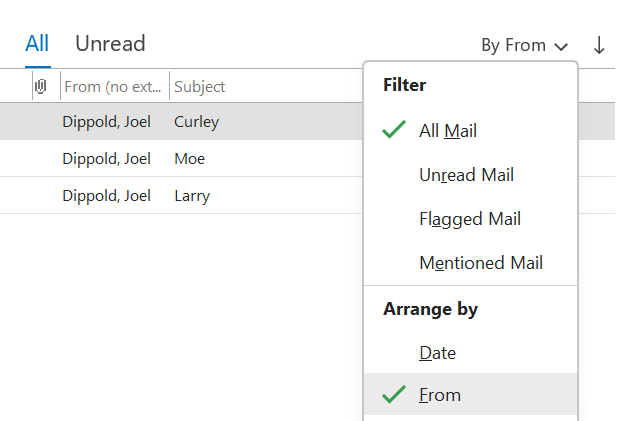Image resolution: width=626 pixels, height=421 pixels.
Task: Click the chevron next to By From
Action: tap(561, 46)
